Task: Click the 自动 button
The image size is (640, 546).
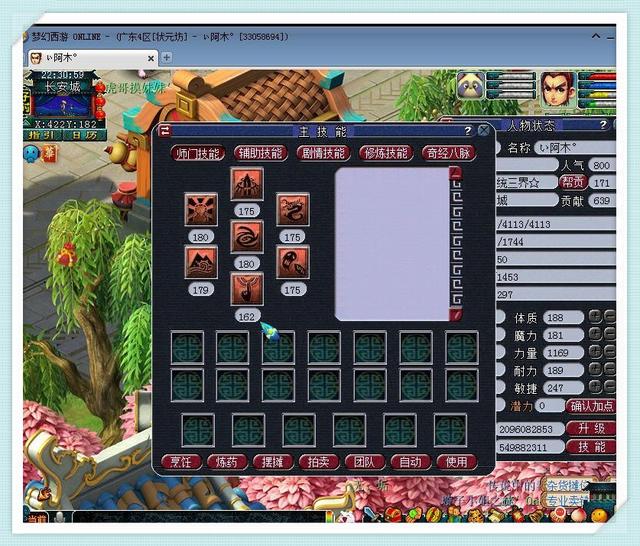Action: pyautogui.click(x=410, y=462)
